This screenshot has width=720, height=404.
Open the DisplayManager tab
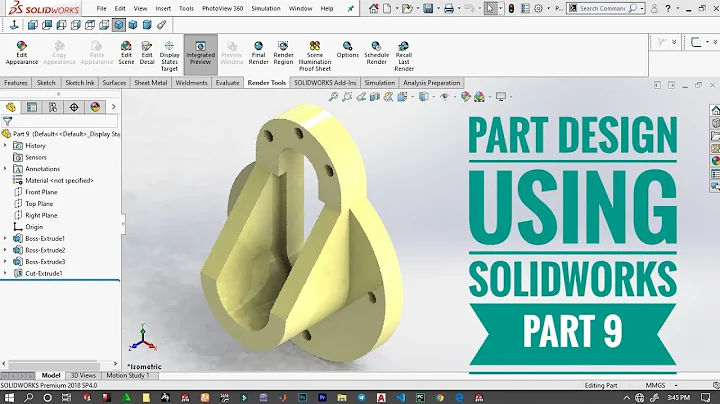(x=95, y=107)
